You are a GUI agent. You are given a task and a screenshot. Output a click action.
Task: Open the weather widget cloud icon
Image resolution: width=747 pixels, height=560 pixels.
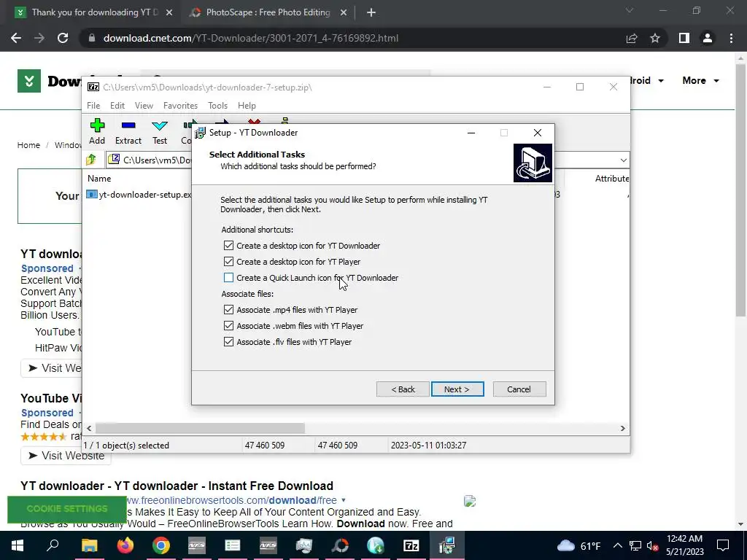(566, 545)
